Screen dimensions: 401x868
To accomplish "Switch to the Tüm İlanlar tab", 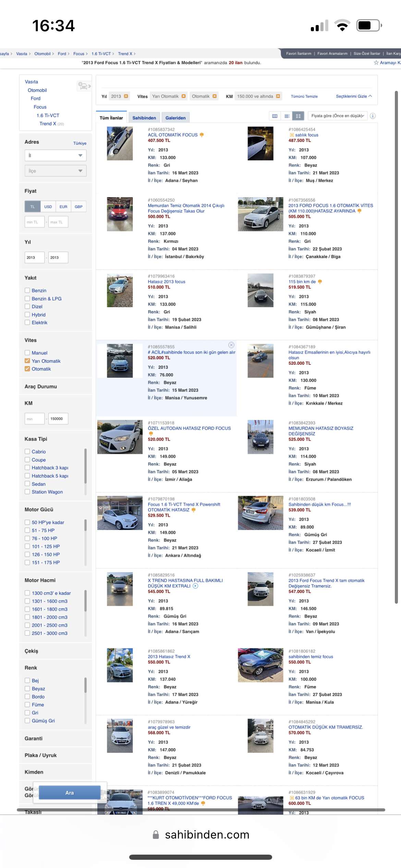I will point(111,118).
